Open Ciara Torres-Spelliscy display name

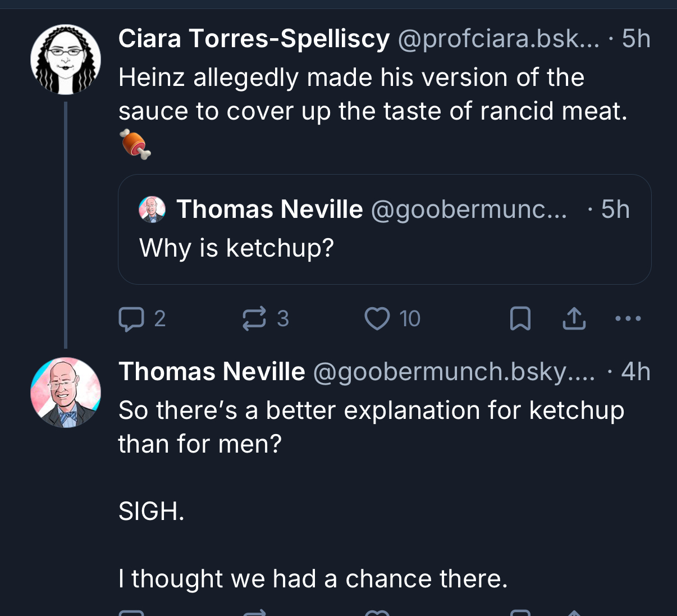coord(254,39)
